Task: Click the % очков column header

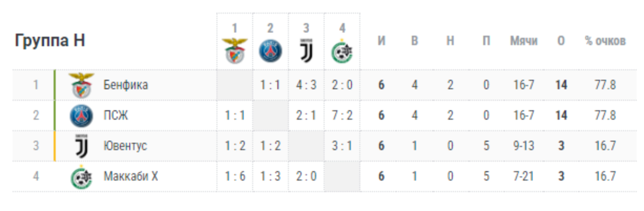Action: click(605, 41)
